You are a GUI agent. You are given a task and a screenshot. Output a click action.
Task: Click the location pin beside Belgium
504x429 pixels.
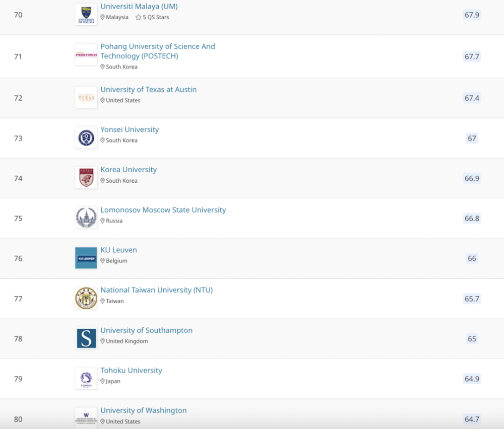(x=102, y=261)
